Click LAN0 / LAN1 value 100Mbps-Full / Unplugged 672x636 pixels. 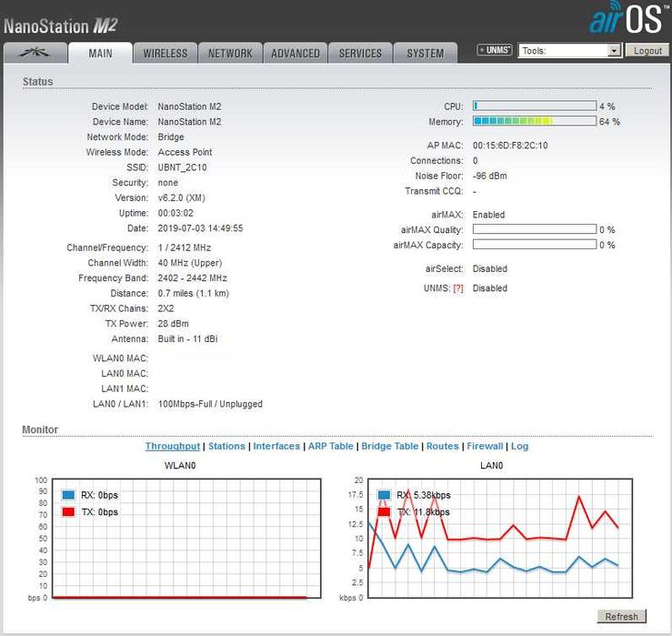pos(210,404)
